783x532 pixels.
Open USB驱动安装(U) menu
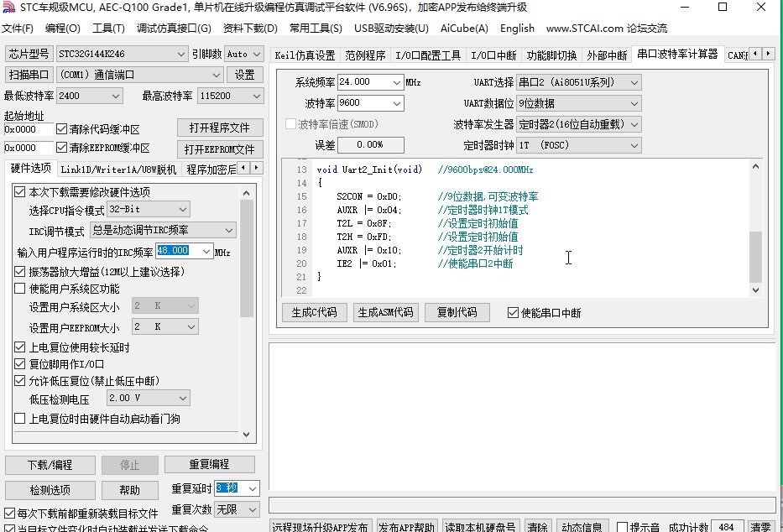[x=391, y=29]
